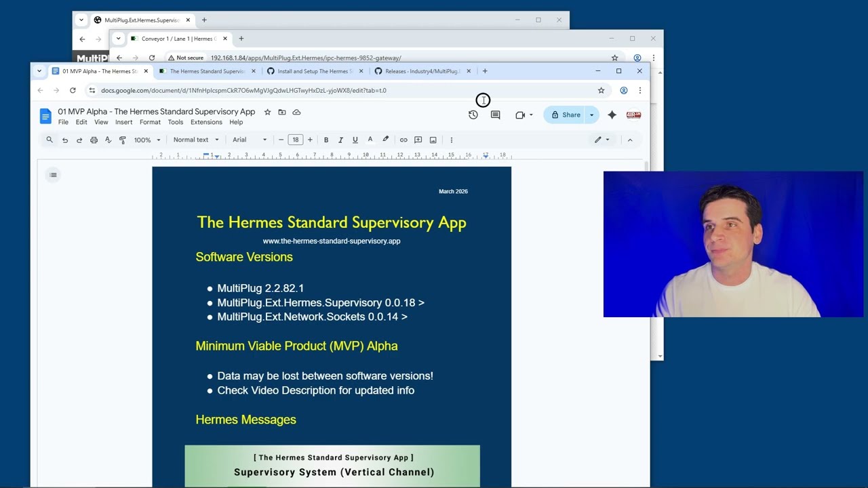
Task: Show document outline icon
Action: 53,175
